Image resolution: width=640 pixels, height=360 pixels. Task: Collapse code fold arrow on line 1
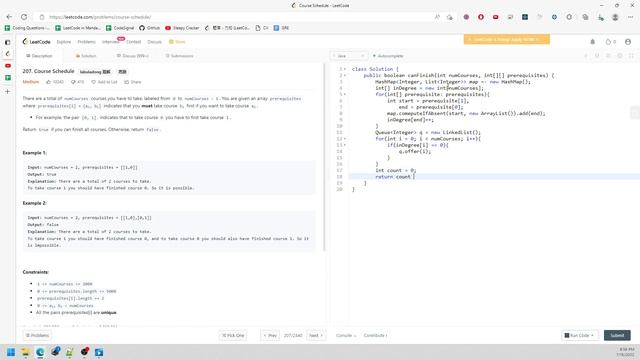[345, 69]
